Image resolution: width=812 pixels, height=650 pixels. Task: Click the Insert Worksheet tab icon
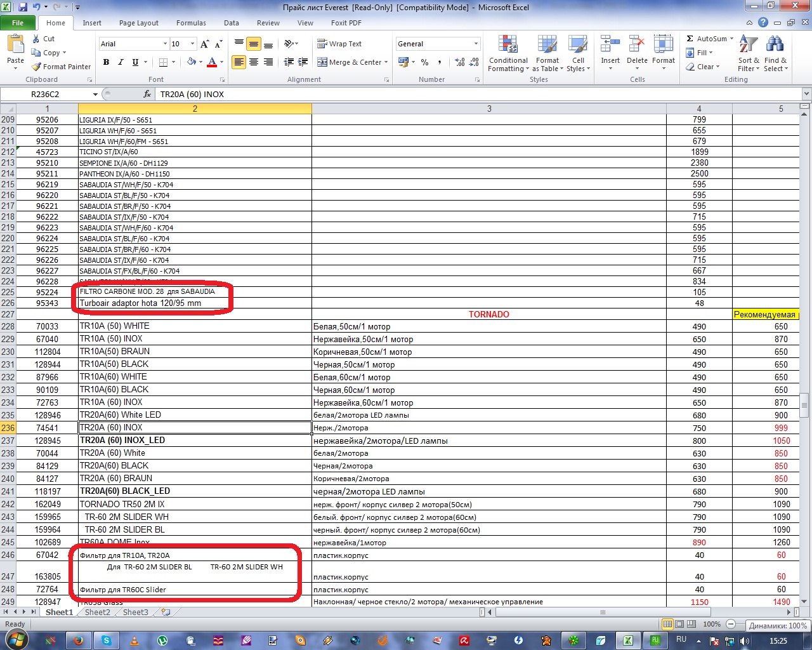166,613
